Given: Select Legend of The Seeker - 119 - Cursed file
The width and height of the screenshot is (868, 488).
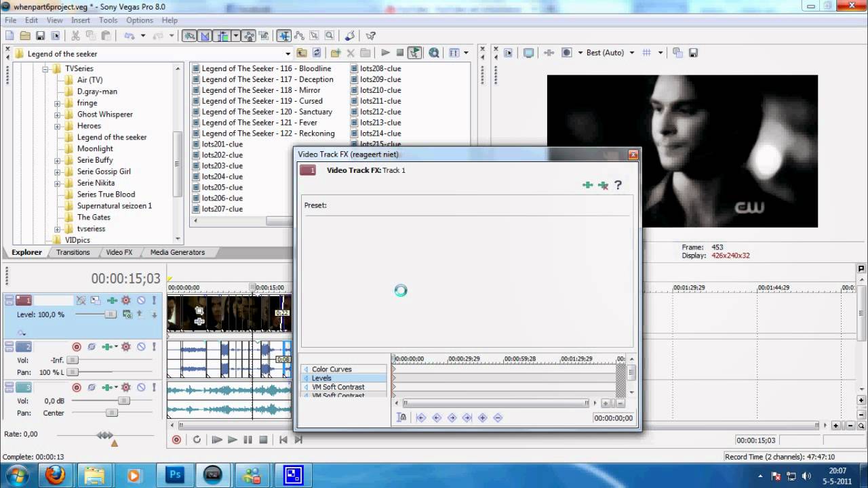Looking at the screenshot, I should [262, 101].
